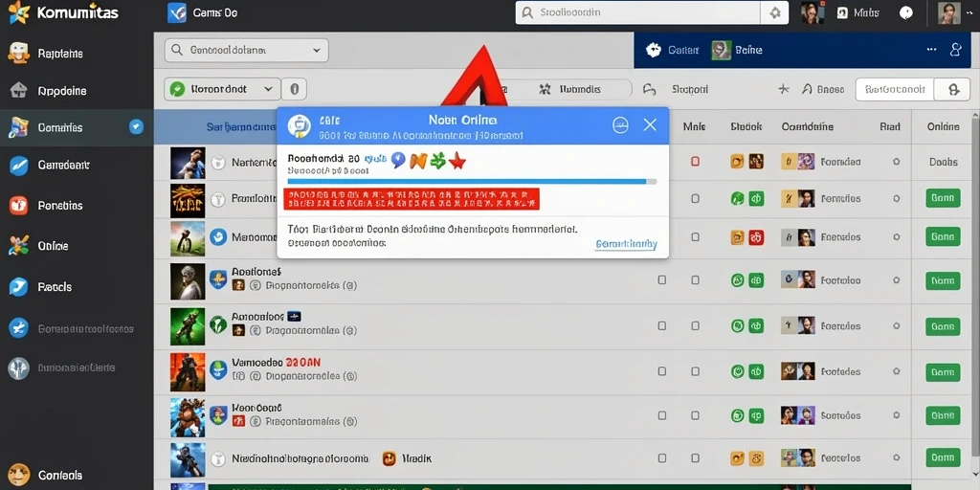Expand the Gennanool dolaner search dropdown
980x490 pixels.
[247, 50]
